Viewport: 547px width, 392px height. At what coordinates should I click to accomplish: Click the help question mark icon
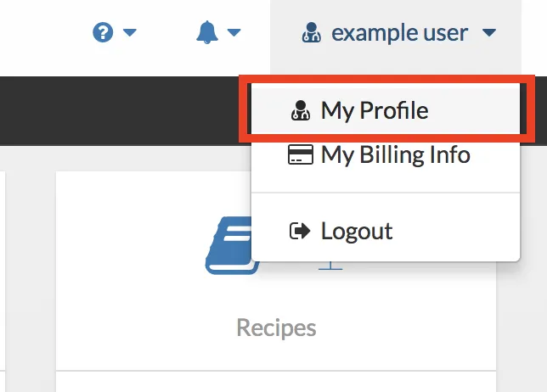pos(103,34)
